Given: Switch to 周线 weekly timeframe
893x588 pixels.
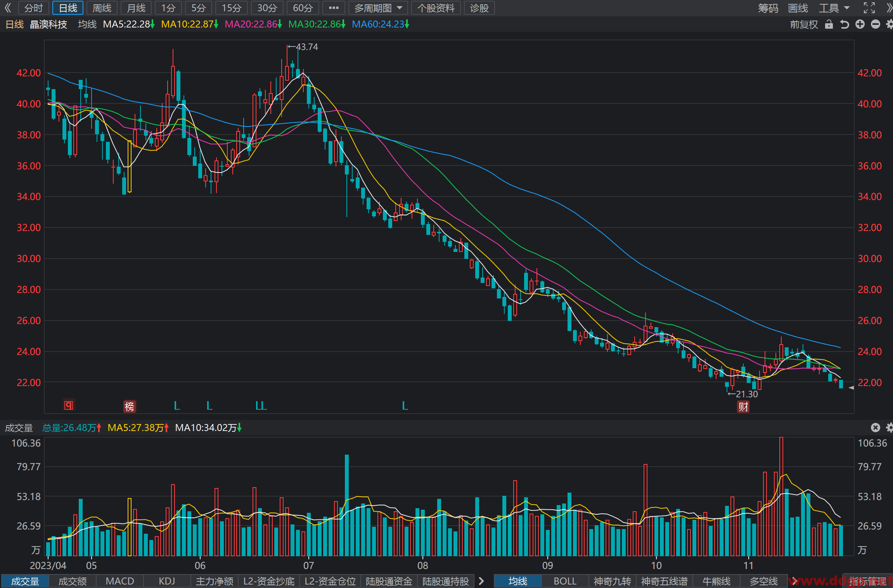Looking at the screenshot, I should pos(102,8).
